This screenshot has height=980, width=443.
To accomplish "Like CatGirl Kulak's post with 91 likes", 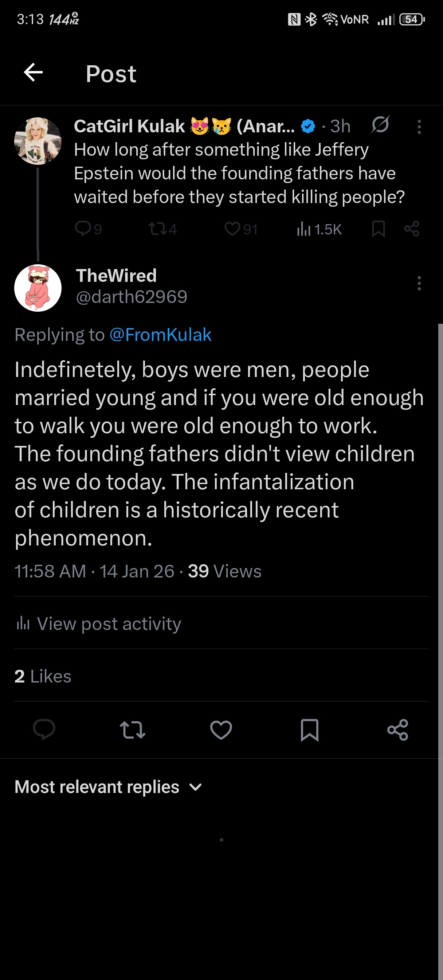I will pyautogui.click(x=232, y=229).
